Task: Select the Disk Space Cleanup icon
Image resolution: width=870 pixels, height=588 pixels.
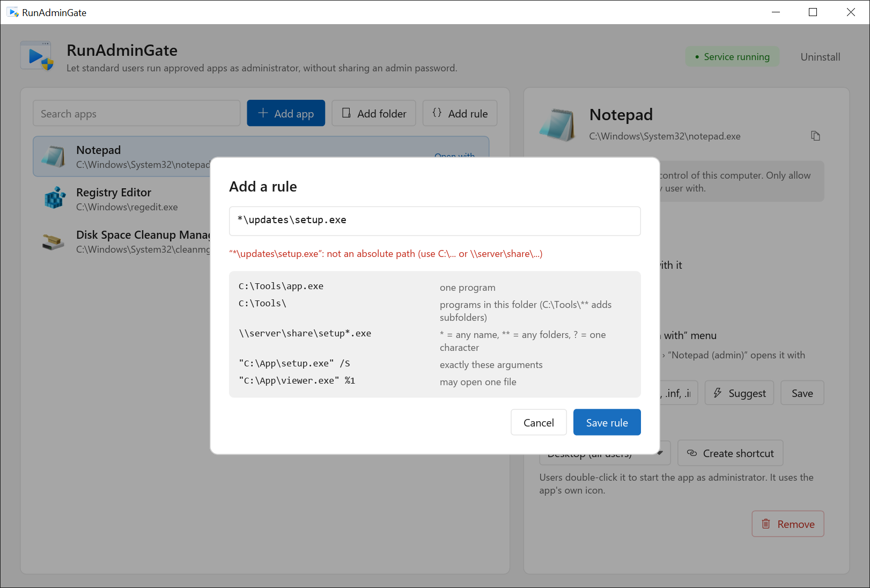Action: [x=54, y=241]
